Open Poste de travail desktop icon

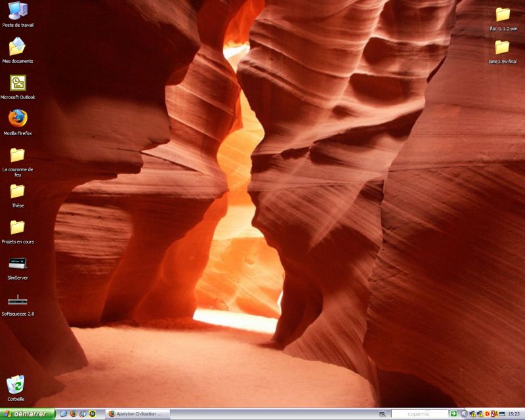coord(18,11)
